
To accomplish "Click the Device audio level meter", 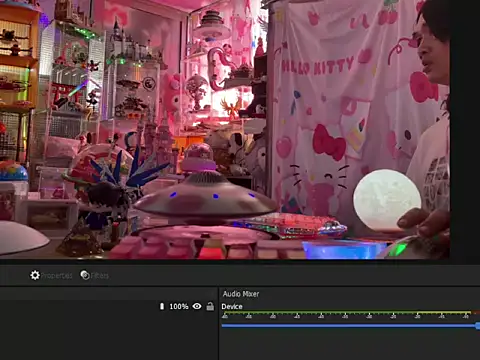I will click(351, 314).
